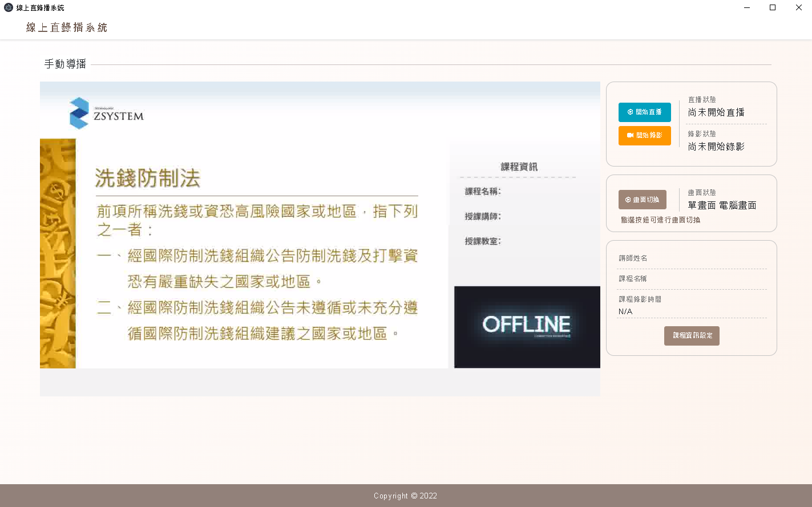
Task: Maximize the application window
Action: point(773,7)
